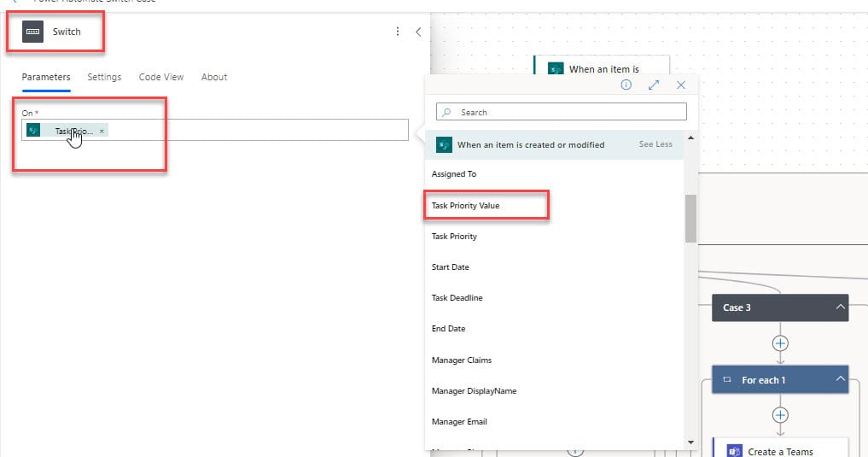Select Manager DisplayName item
Image resolution: width=868 pixels, height=457 pixels.
coord(474,390)
